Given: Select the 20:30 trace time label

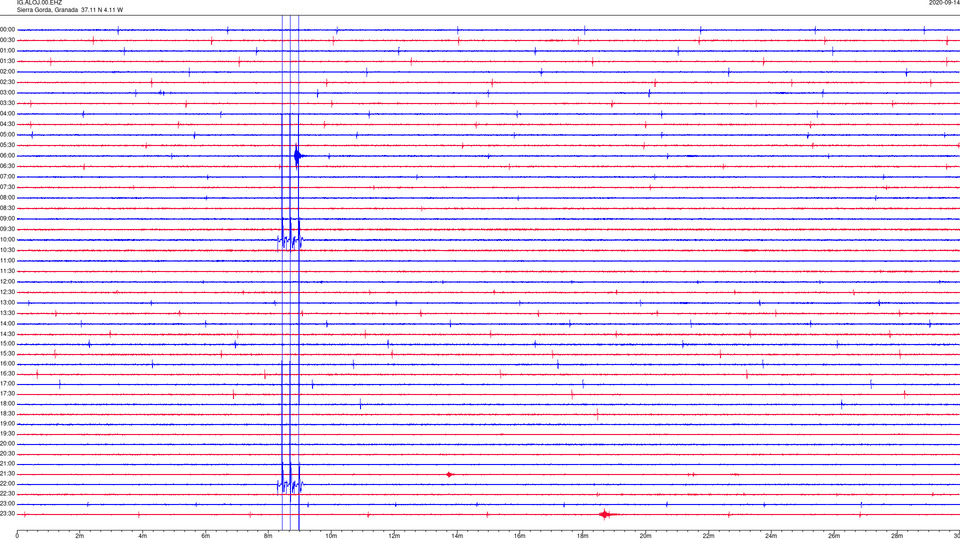Looking at the screenshot, I should (7, 454).
